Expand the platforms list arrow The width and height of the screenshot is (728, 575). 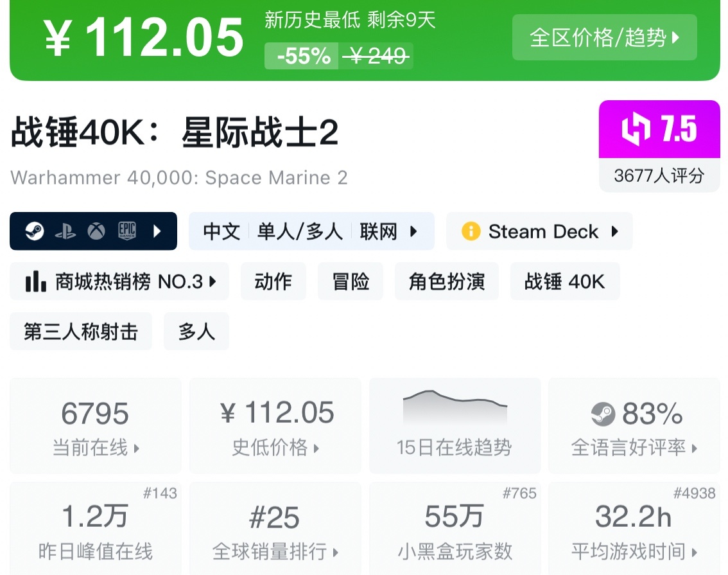pos(157,231)
